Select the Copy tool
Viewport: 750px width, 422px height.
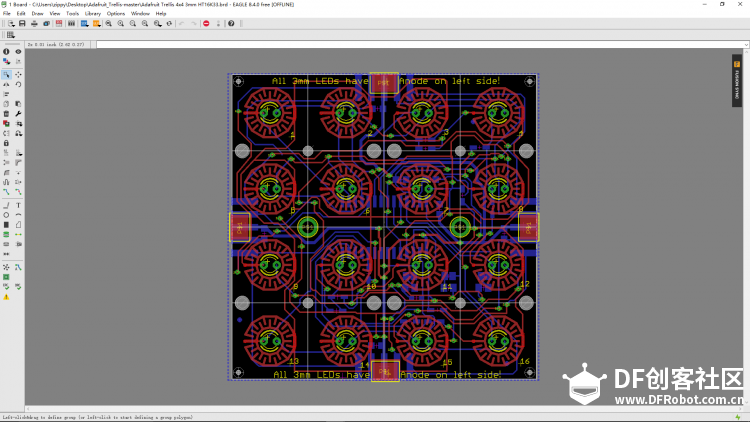pyautogui.click(x=6, y=104)
